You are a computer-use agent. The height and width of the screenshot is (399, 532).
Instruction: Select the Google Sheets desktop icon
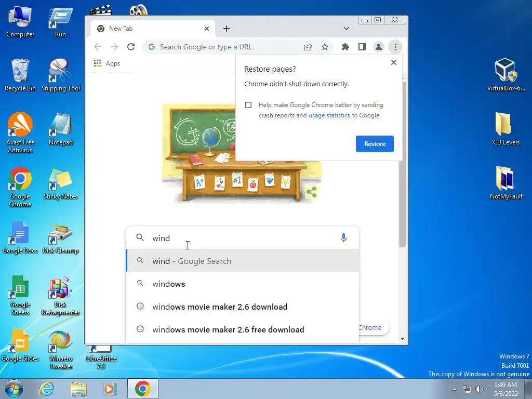click(x=20, y=295)
